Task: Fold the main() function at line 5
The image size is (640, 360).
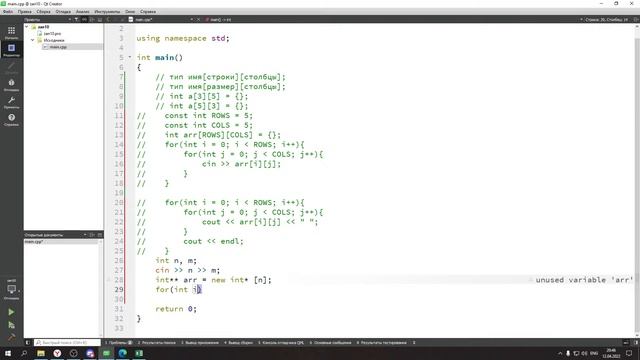Action: point(130,57)
